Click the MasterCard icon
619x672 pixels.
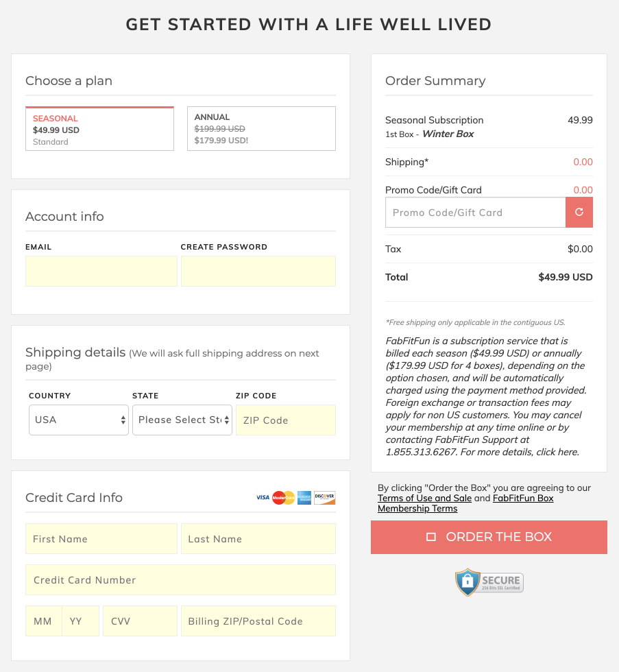(x=282, y=497)
